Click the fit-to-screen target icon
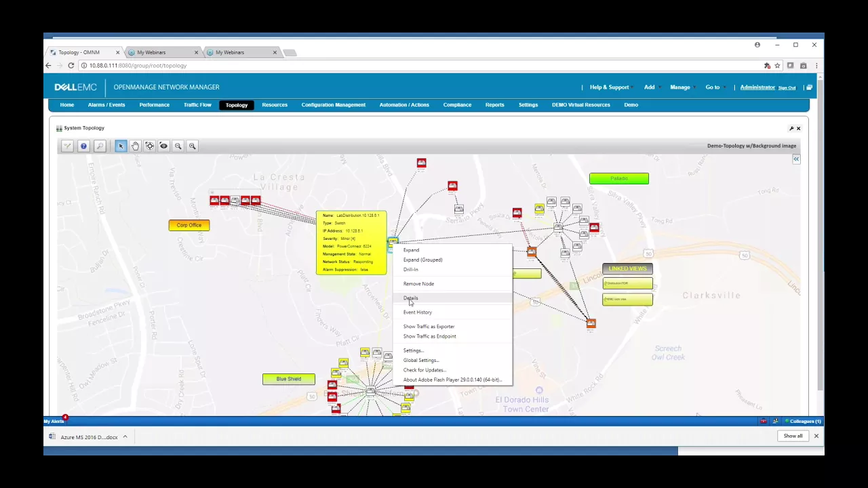The image size is (868, 488). (149, 146)
